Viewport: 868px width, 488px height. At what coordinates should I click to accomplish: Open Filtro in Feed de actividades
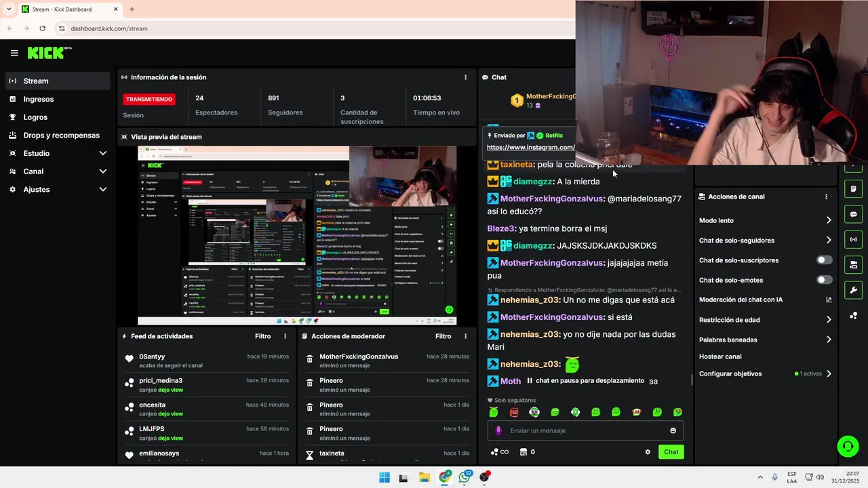pyautogui.click(x=263, y=336)
